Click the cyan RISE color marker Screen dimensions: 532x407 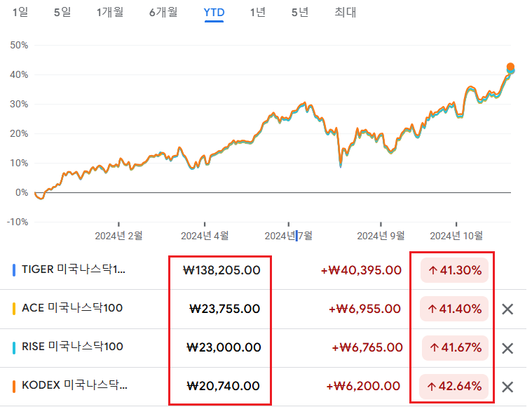click(14, 348)
